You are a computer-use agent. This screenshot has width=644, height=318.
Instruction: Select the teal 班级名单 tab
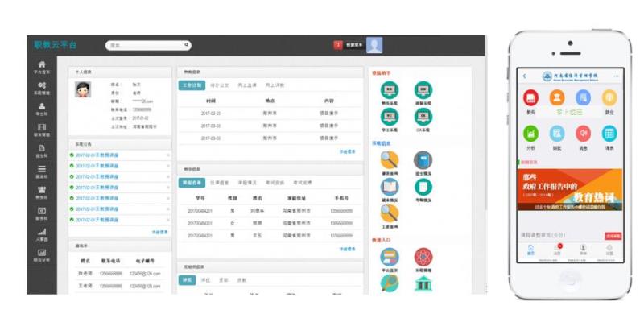(x=192, y=183)
